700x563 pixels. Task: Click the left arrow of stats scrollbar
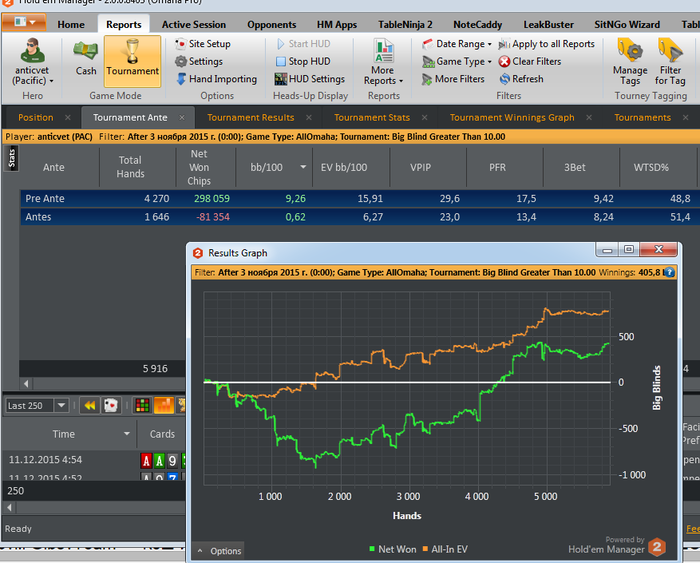(26, 384)
